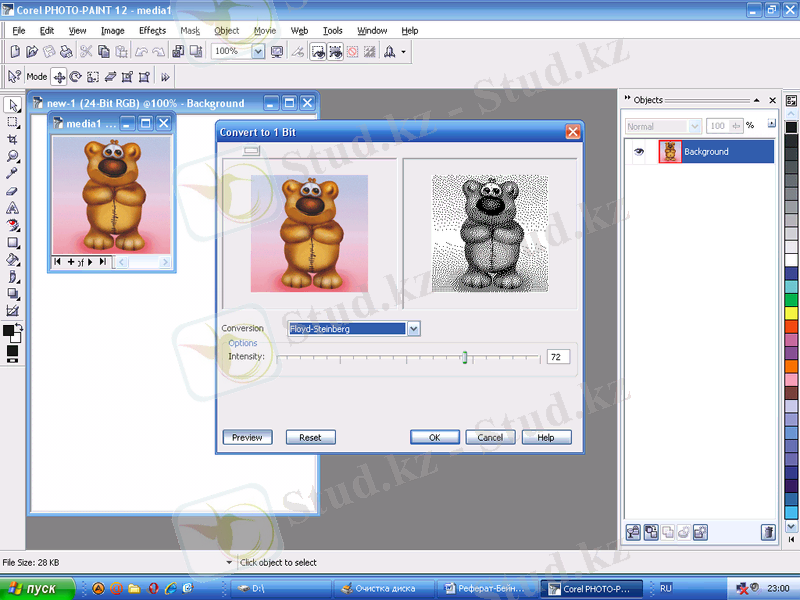Choose the Fill bucket tool
Screen dimensions: 800x600
pyautogui.click(x=13, y=260)
